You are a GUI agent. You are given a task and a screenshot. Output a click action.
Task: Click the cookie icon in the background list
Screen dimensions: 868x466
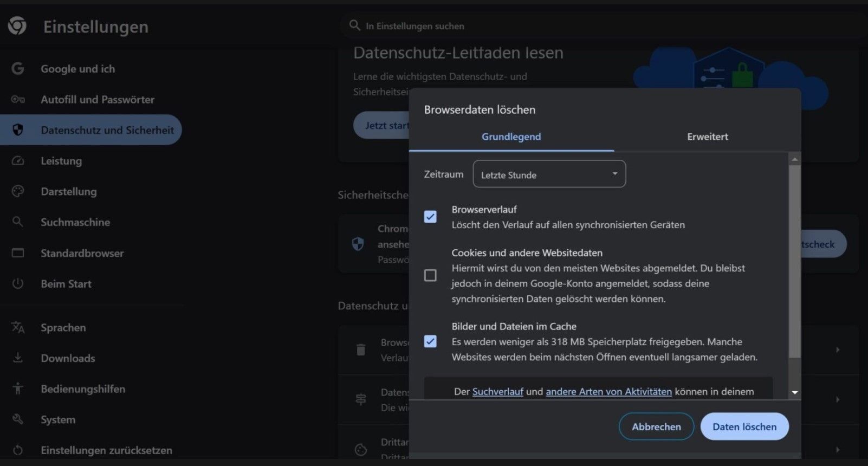tap(361, 449)
